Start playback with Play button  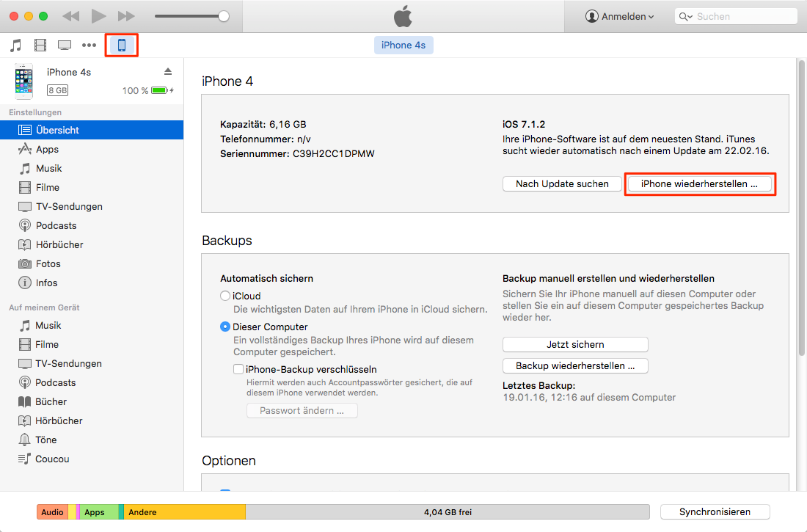click(x=98, y=16)
